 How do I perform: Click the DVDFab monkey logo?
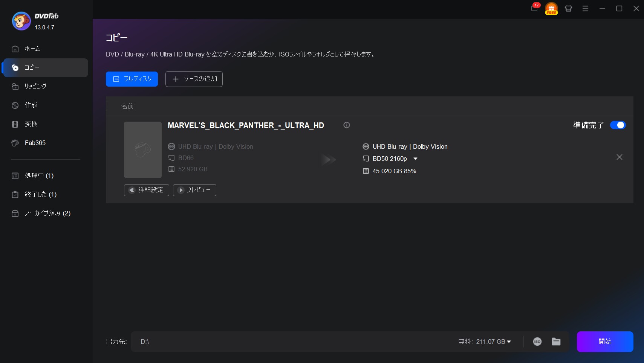point(21,21)
